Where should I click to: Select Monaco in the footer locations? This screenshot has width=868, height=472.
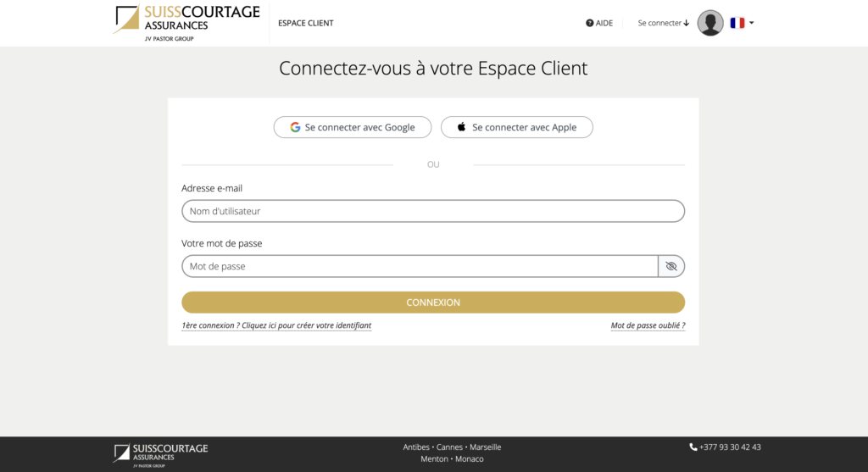click(x=470, y=459)
